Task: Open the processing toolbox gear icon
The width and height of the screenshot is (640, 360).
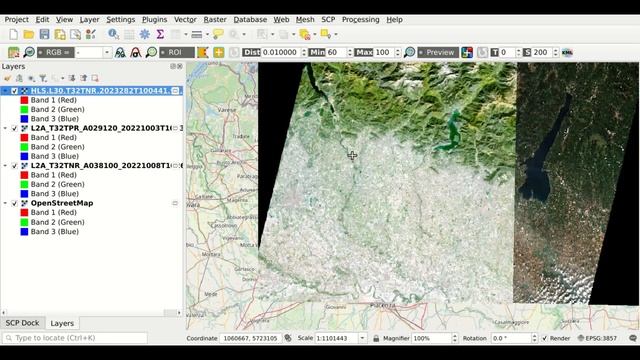Action: [144, 34]
